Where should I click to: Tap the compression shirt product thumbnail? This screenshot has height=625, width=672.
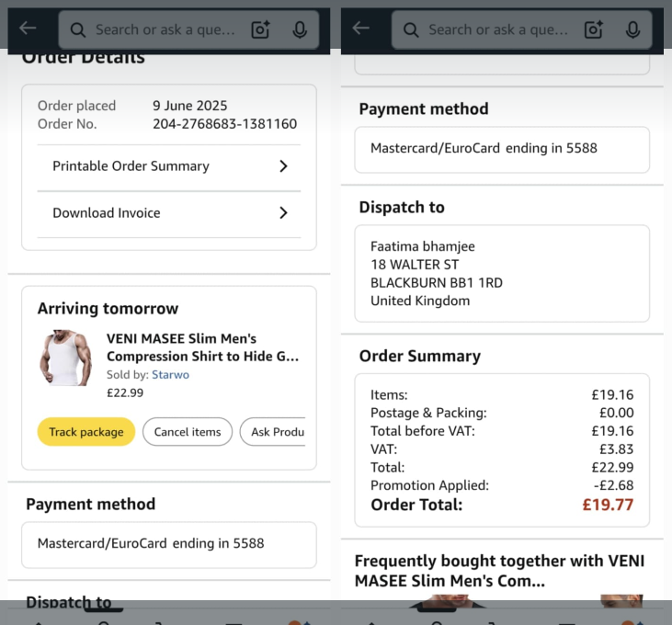(x=65, y=358)
